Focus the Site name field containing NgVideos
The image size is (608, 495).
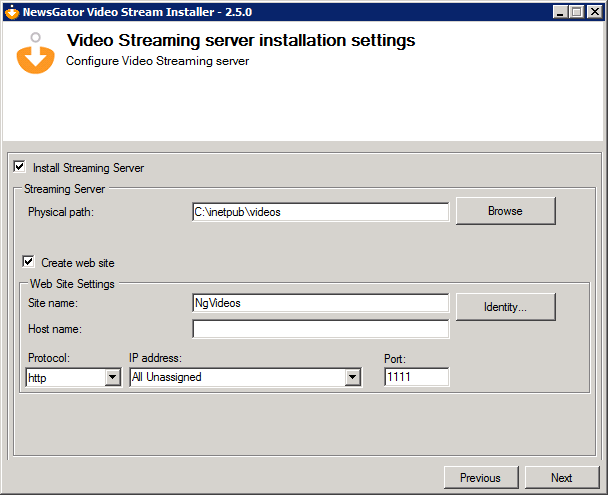pyautogui.click(x=320, y=302)
